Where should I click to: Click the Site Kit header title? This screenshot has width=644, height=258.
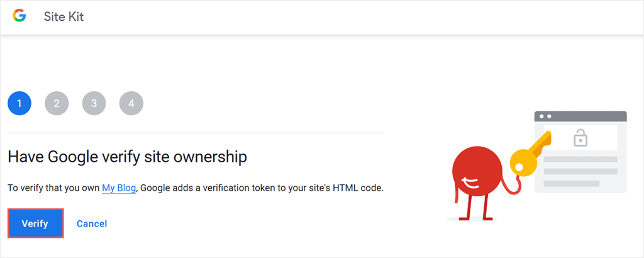click(x=64, y=16)
